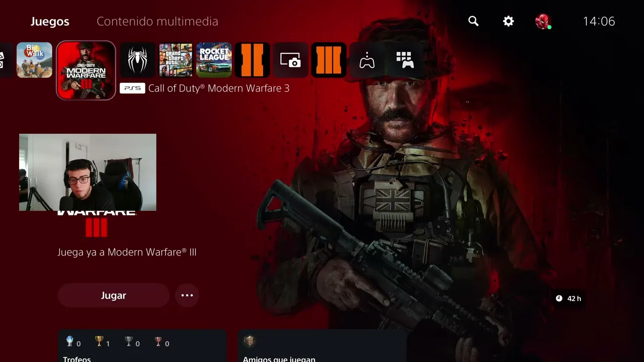Click "Juega ya a Modern Warfare® III" text
This screenshot has height=362, width=644.
127,252
